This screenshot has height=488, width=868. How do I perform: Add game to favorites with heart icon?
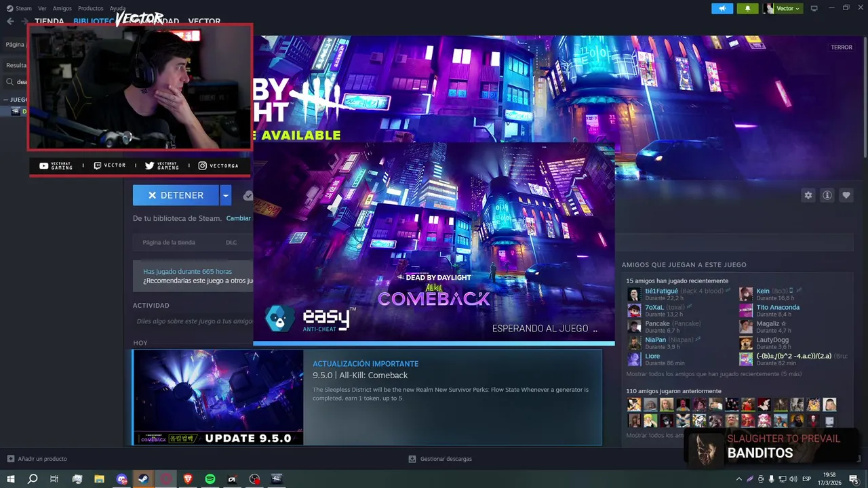coord(846,195)
